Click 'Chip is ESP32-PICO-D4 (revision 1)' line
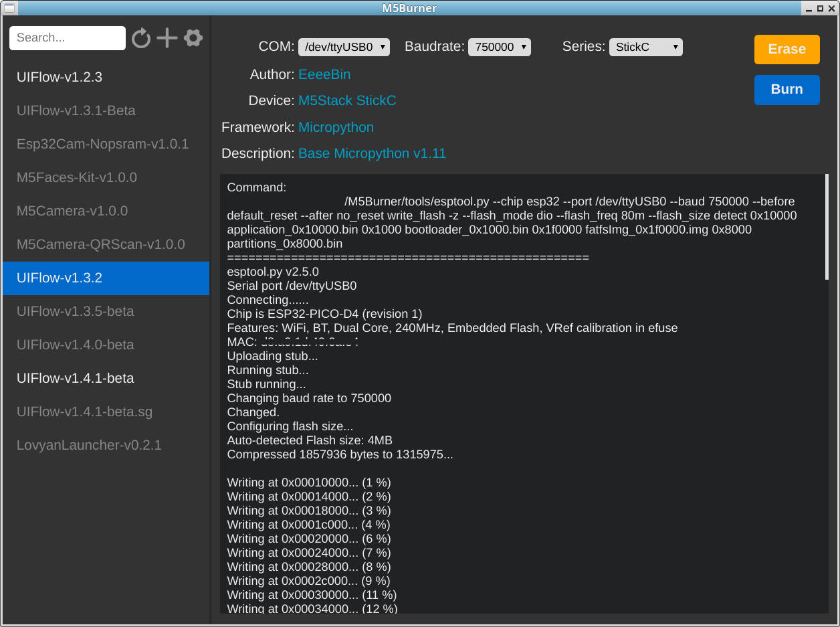 coord(324,314)
